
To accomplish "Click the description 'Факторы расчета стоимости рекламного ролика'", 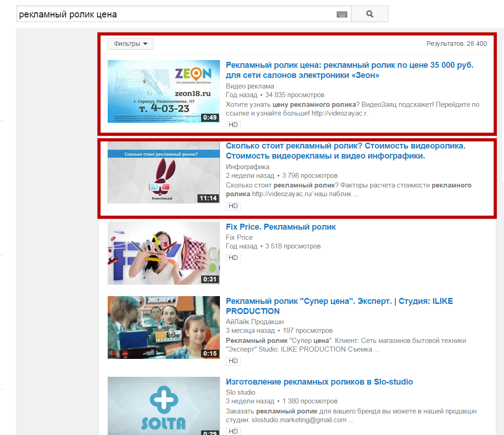I will [x=349, y=189].
